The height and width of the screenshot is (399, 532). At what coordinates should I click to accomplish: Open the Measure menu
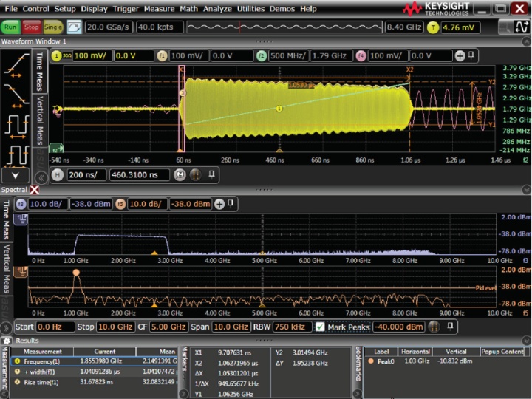[159, 9]
